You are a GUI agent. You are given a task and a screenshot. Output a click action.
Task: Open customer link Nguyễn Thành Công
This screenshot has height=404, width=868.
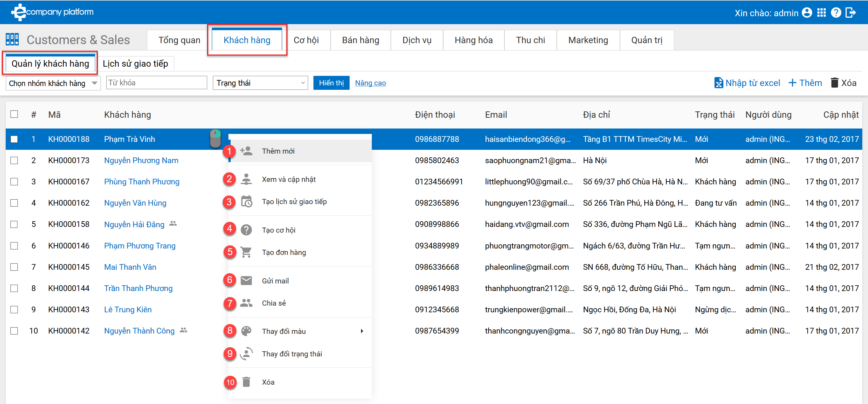coord(139,331)
